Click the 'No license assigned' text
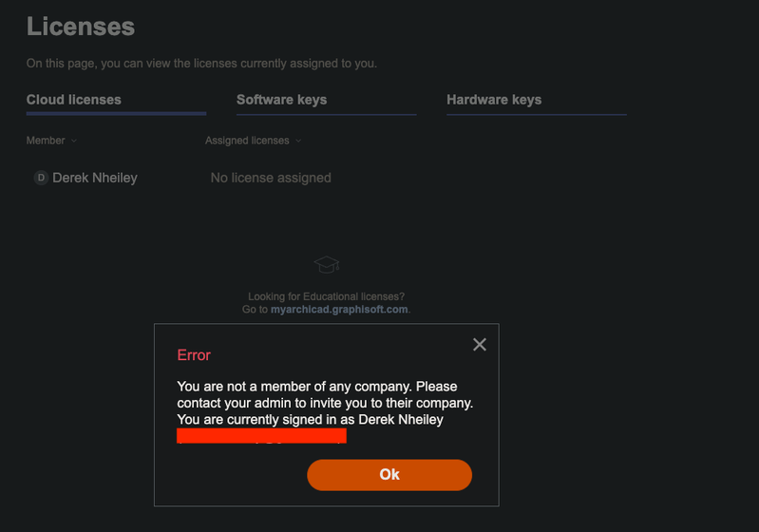Image resolution: width=759 pixels, height=532 pixels. (x=271, y=178)
